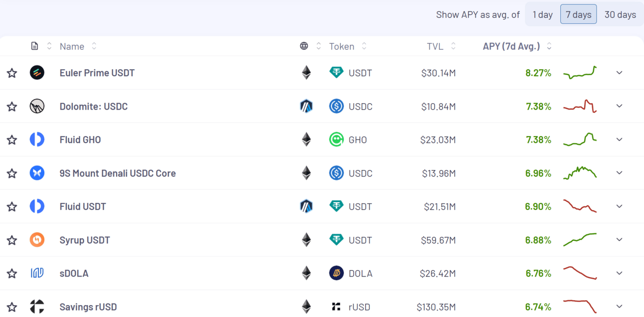
Task: Add Fluid USDT to favorites
Action: pyautogui.click(x=12, y=207)
